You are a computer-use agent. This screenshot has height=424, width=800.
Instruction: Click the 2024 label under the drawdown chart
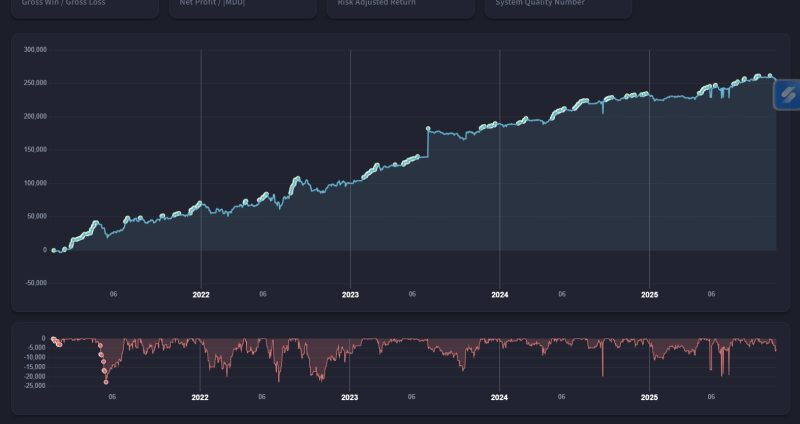pyautogui.click(x=500, y=397)
